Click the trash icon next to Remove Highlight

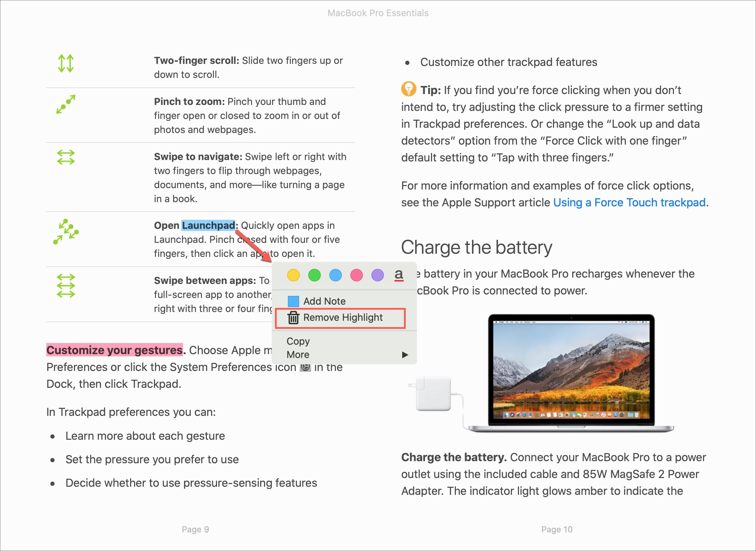coord(292,317)
